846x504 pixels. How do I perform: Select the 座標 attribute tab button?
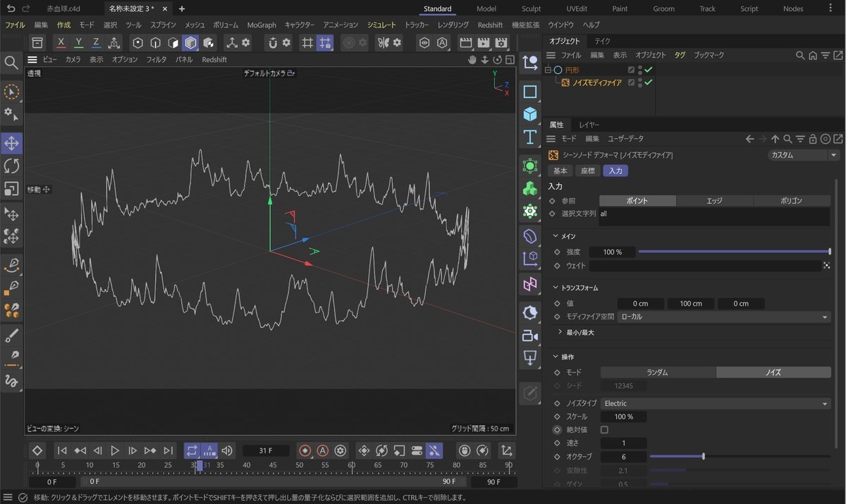click(x=588, y=171)
